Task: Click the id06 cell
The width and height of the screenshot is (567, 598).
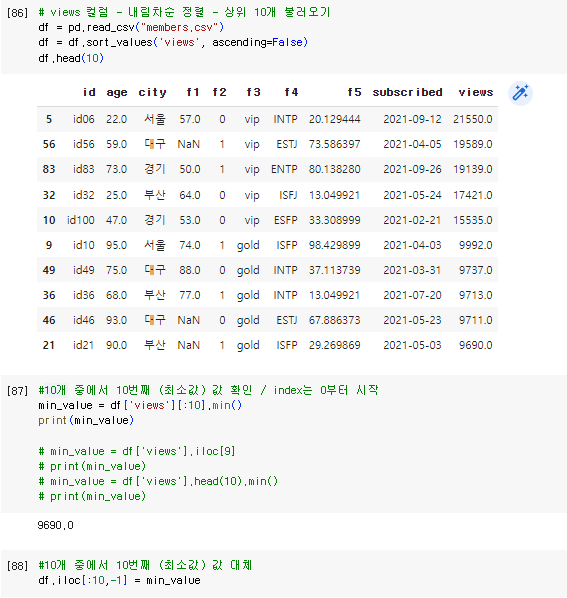Action: [84, 119]
